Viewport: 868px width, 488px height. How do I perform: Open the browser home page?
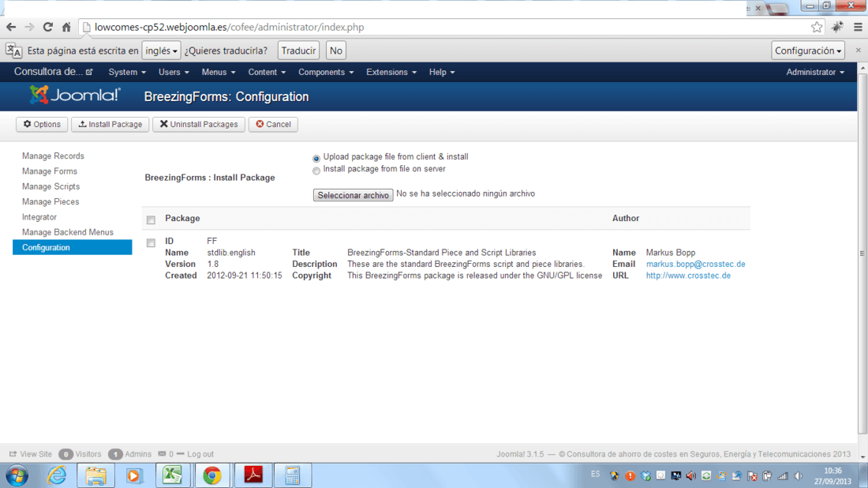coord(66,27)
